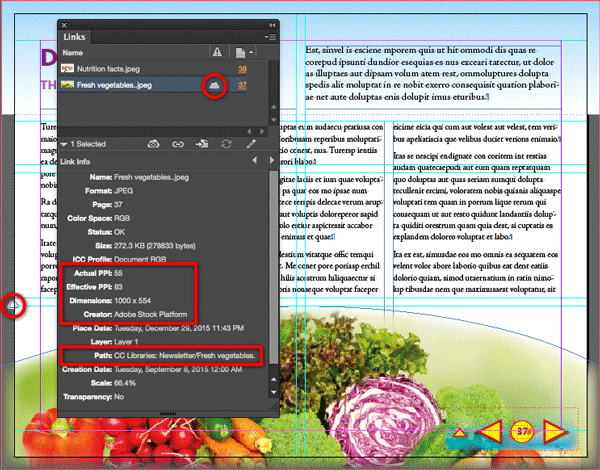Click the 'Actual PPI: 55' value
The height and width of the screenshot is (470, 600).
pyautogui.click(x=118, y=273)
